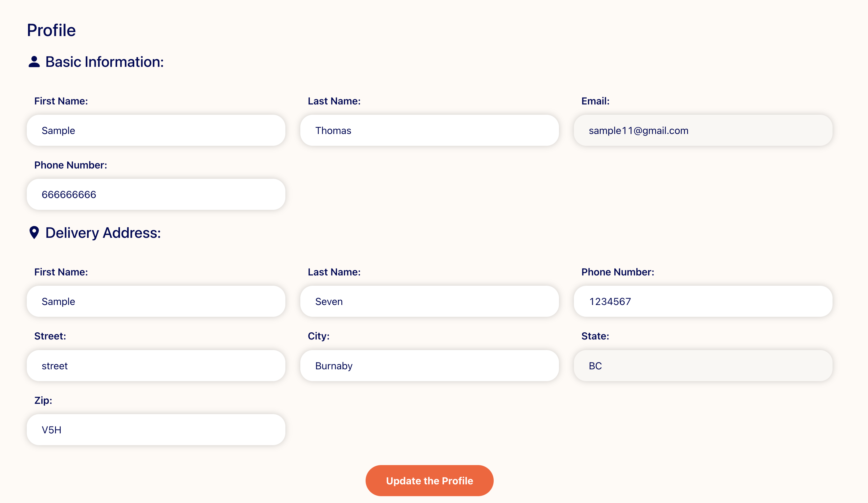Click the State field showing BC
The image size is (868, 503).
[x=703, y=366]
